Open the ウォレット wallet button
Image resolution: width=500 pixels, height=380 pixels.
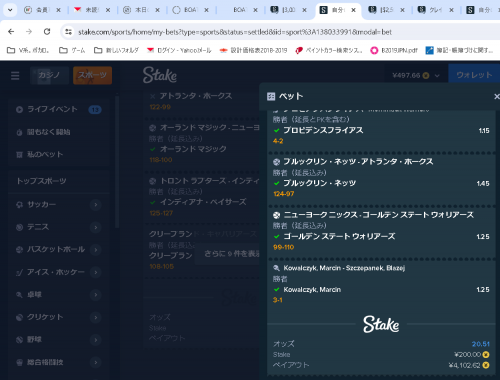click(x=474, y=75)
